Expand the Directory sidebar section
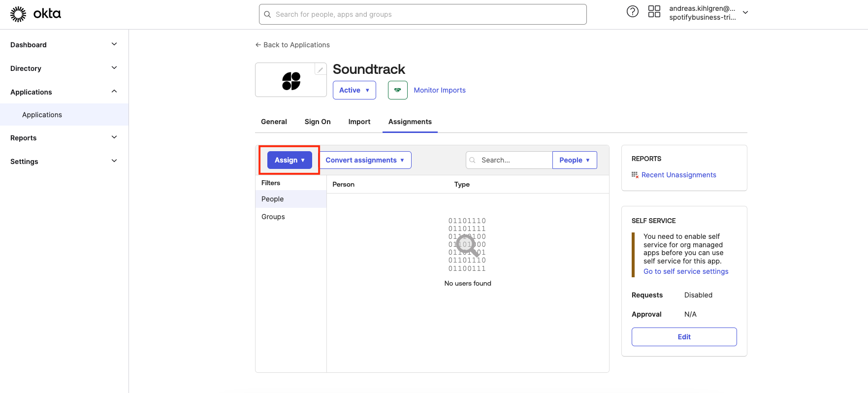 pos(114,68)
